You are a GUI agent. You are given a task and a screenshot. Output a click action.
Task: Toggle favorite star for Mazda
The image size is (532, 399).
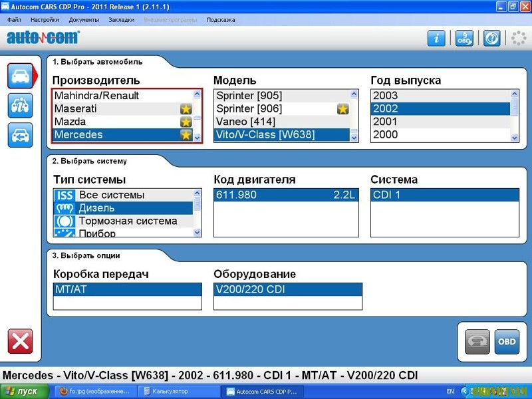(186, 122)
